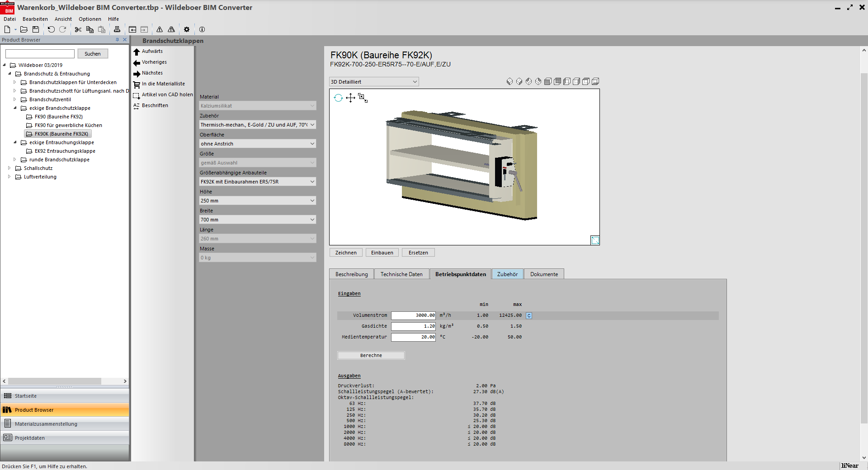Viewport: 868px width, 470px height.
Task: Open the Oberfläche dropdown showing ohne Anstrich
Action: (258, 144)
